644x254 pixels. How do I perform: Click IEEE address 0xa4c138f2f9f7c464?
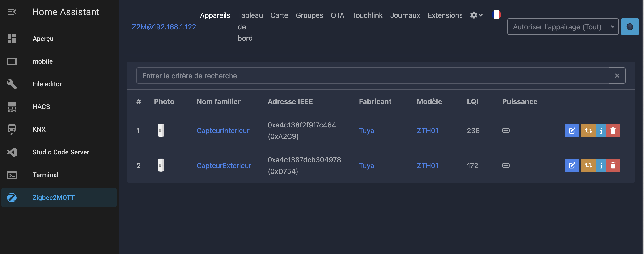coord(302,125)
